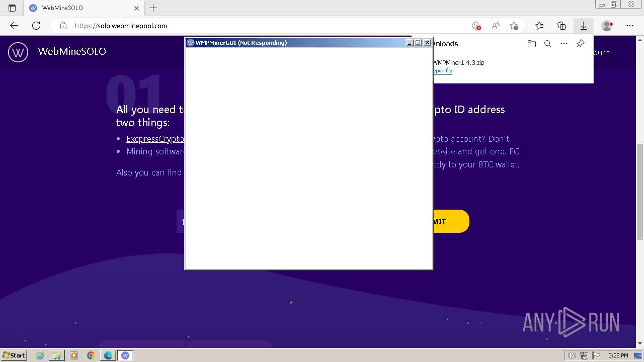Open downloads folder icon in Downloads panel
The image size is (644, 362).
(x=532, y=44)
